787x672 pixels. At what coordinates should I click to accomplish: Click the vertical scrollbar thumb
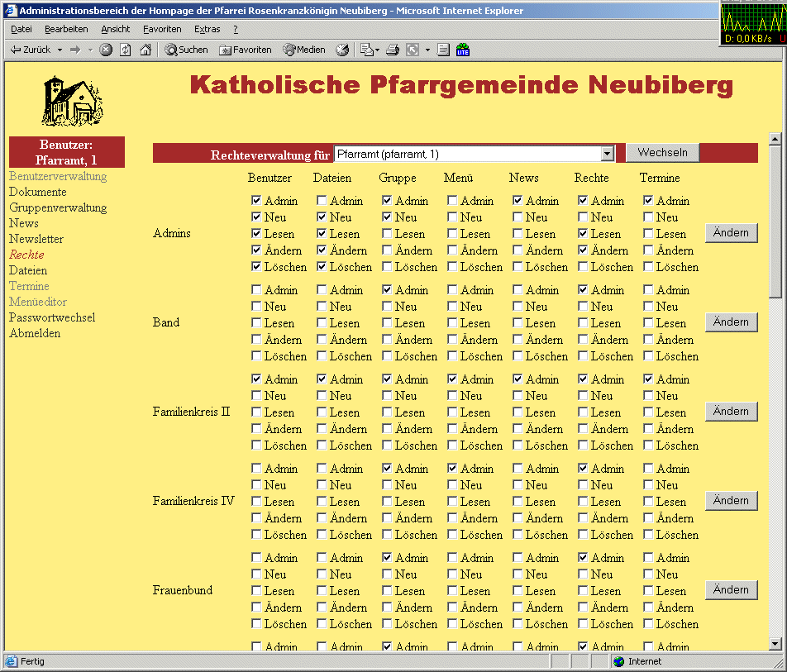tap(775, 222)
